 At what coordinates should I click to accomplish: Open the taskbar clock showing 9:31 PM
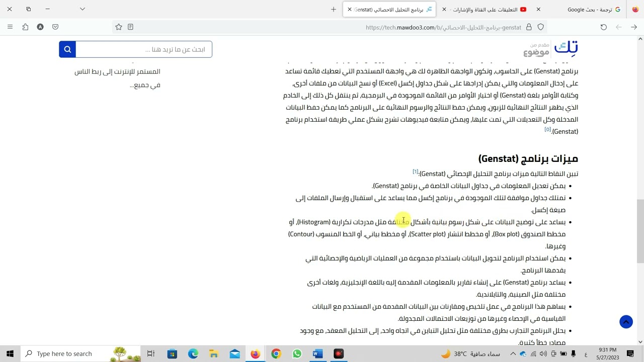click(608, 354)
